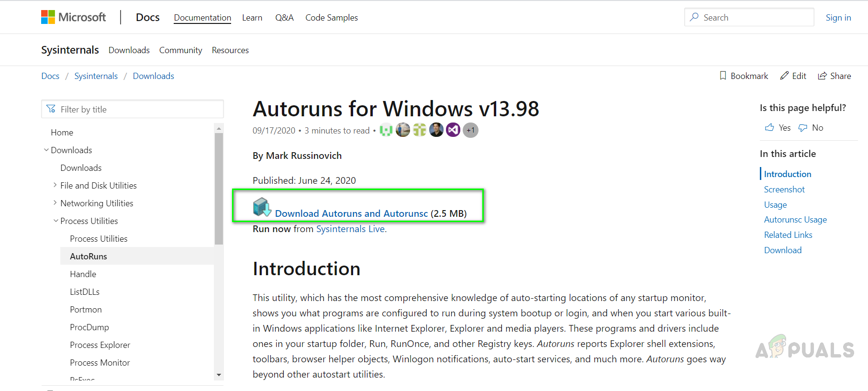
Task: Open Resources in Sysinternals menu
Action: (x=230, y=50)
